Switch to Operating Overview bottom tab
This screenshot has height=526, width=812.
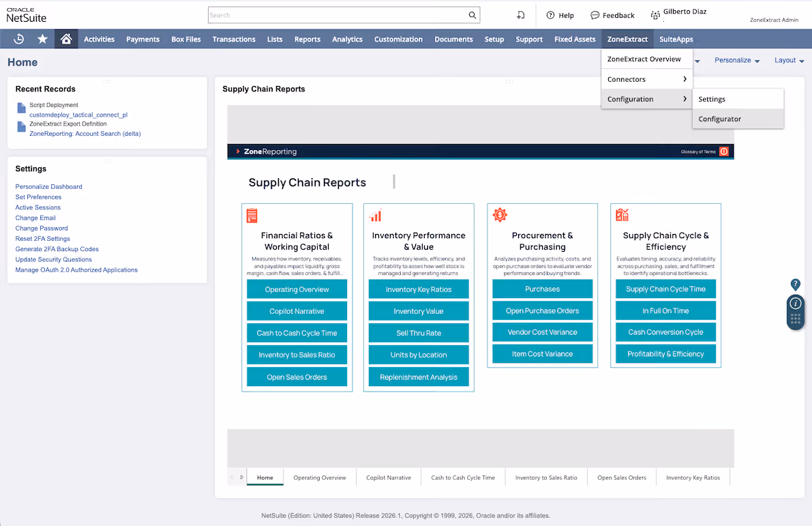[x=320, y=478]
